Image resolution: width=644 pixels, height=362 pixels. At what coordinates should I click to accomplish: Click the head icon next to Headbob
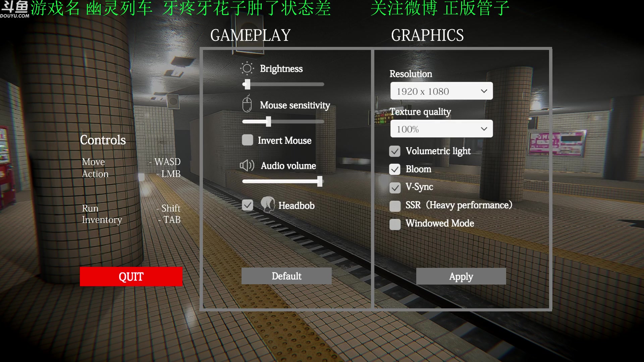pos(268,204)
